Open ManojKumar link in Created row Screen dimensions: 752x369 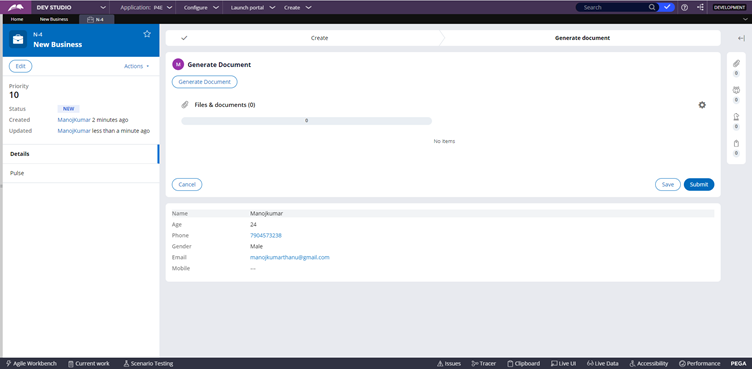coord(74,120)
